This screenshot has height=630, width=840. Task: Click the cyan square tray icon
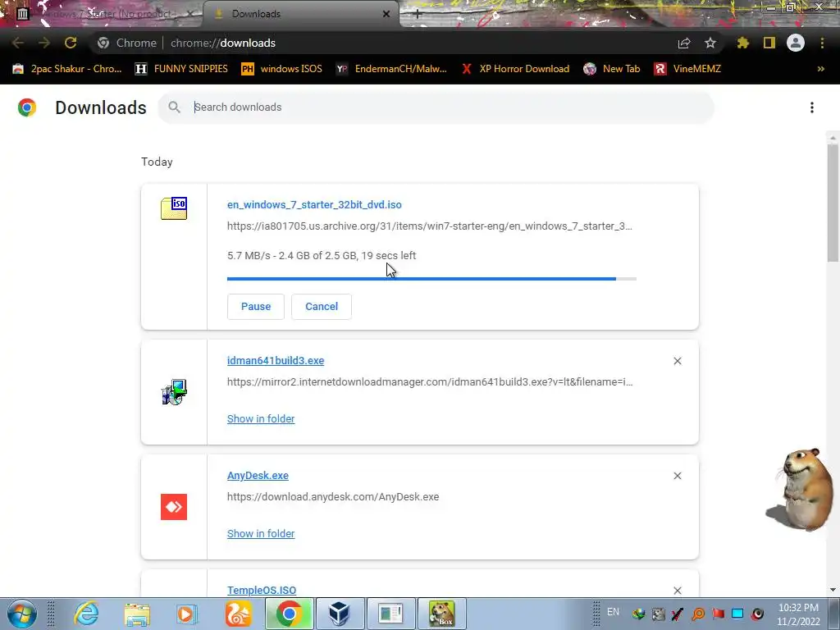tap(737, 614)
